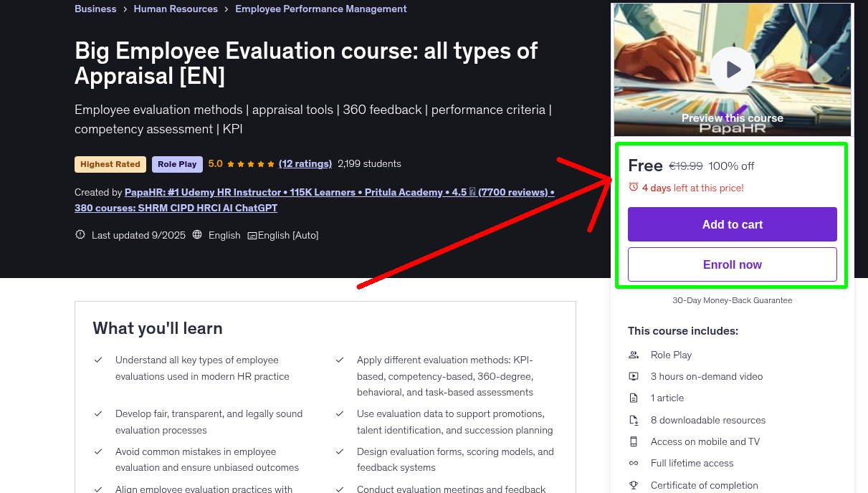Open the Human Resources breadcrumb link
This screenshot has width=868, height=493.
click(176, 9)
